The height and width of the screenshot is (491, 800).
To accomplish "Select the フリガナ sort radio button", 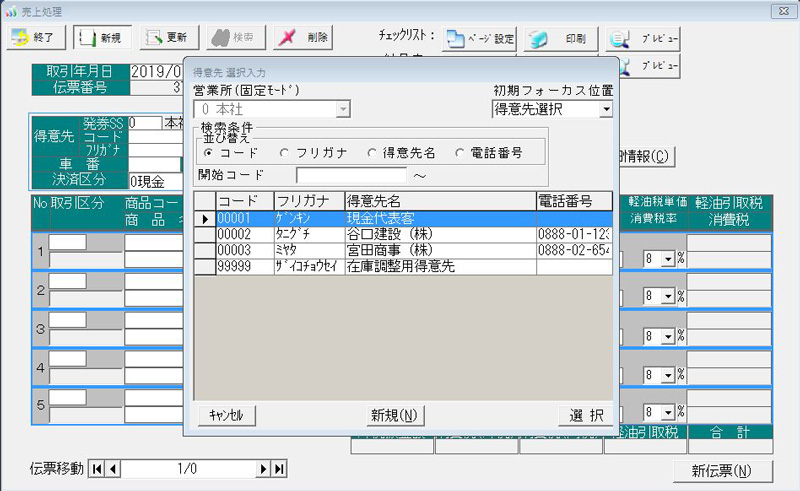I will 285,153.
